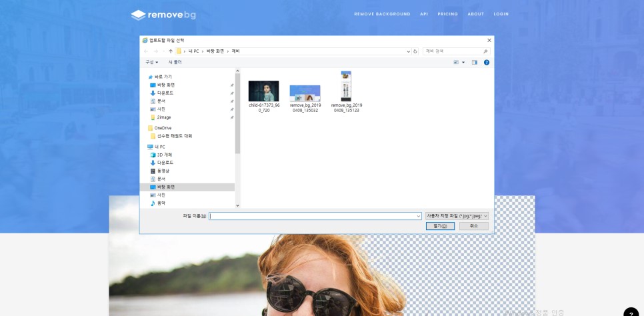Select highlighted 바탕 화면 under 내 PC
Image resolution: width=644 pixels, height=316 pixels.
pos(187,187)
